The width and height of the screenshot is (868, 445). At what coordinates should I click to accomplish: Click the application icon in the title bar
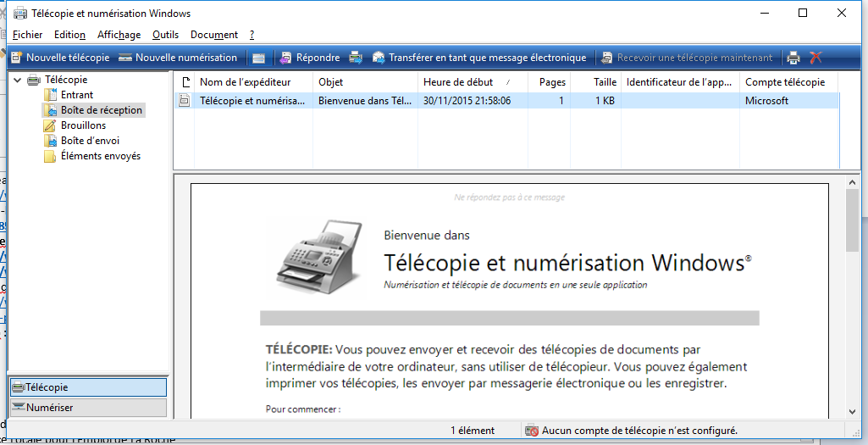(20, 13)
